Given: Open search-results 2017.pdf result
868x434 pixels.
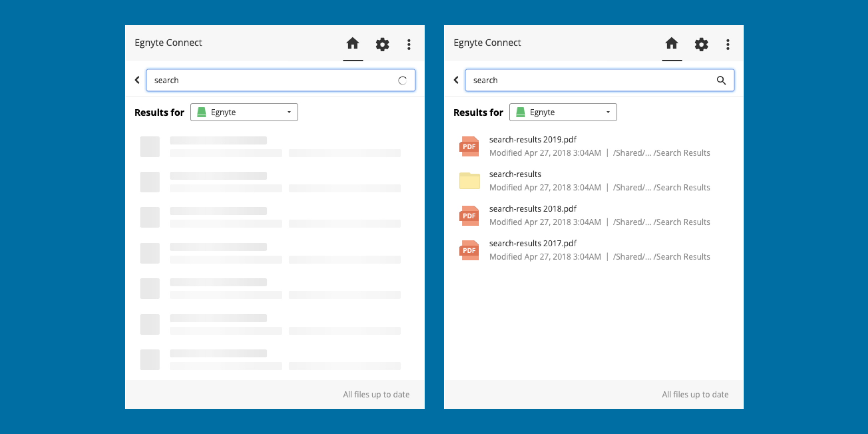Looking at the screenshot, I should [x=533, y=244].
